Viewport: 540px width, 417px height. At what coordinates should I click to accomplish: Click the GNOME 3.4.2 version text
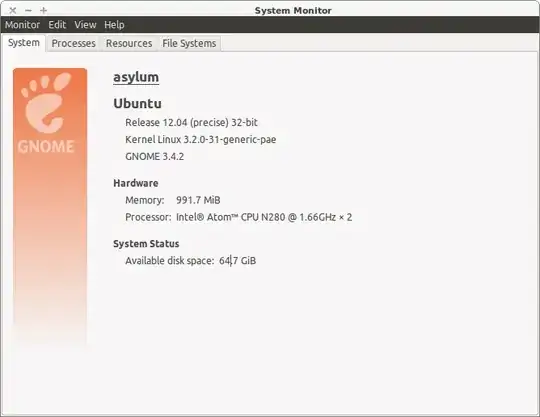click(x=154, y=156)
